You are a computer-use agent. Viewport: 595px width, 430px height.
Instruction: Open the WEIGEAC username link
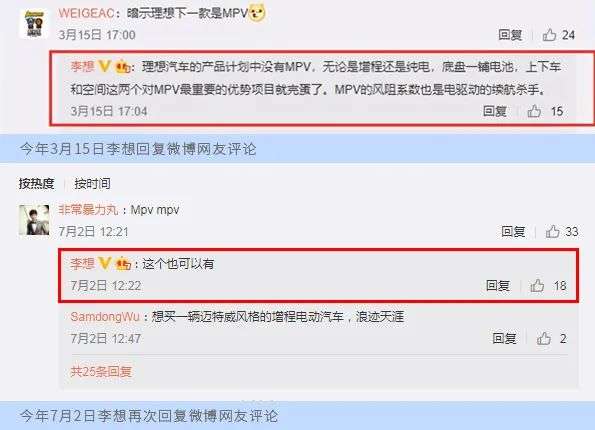[x=86, y=13]
